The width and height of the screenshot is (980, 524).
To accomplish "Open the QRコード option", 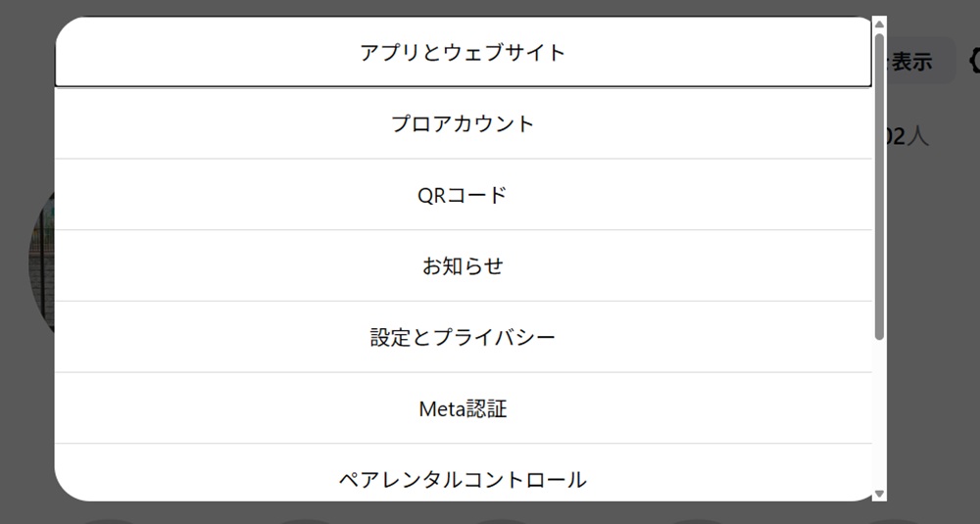I will [x=463, y=195].
